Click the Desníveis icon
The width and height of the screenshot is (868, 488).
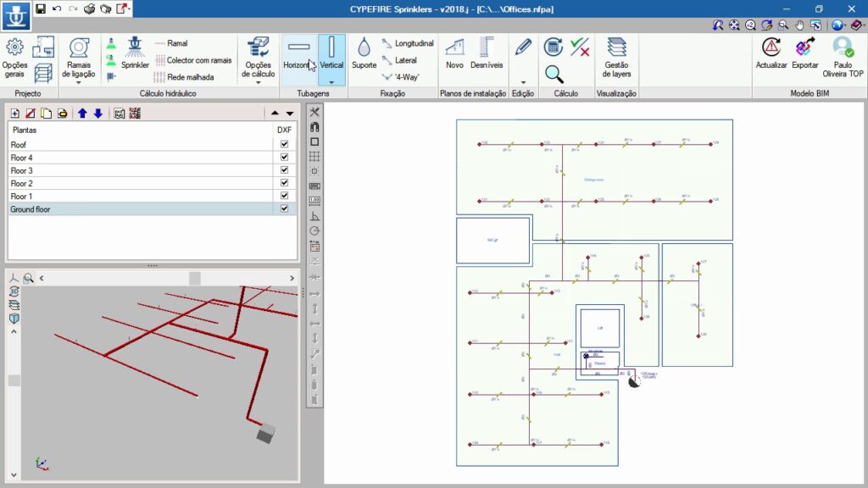point(486,54)
